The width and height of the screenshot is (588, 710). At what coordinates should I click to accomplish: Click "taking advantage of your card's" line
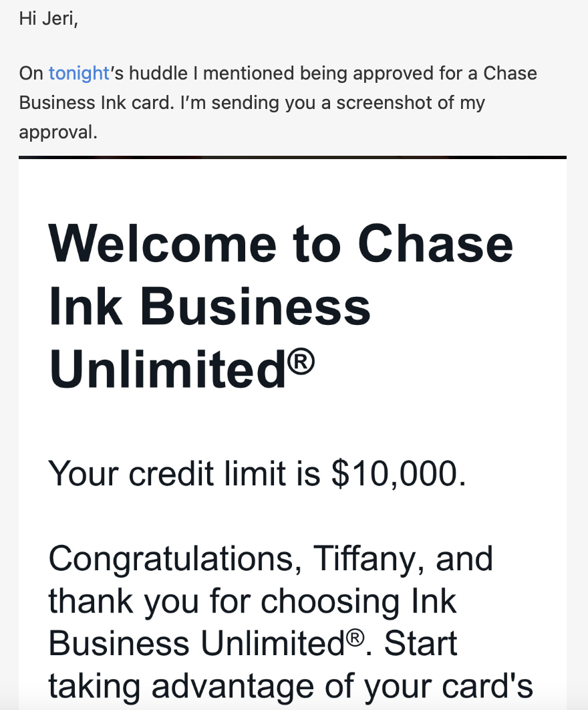pyautogui.click(x=291, y=686)
